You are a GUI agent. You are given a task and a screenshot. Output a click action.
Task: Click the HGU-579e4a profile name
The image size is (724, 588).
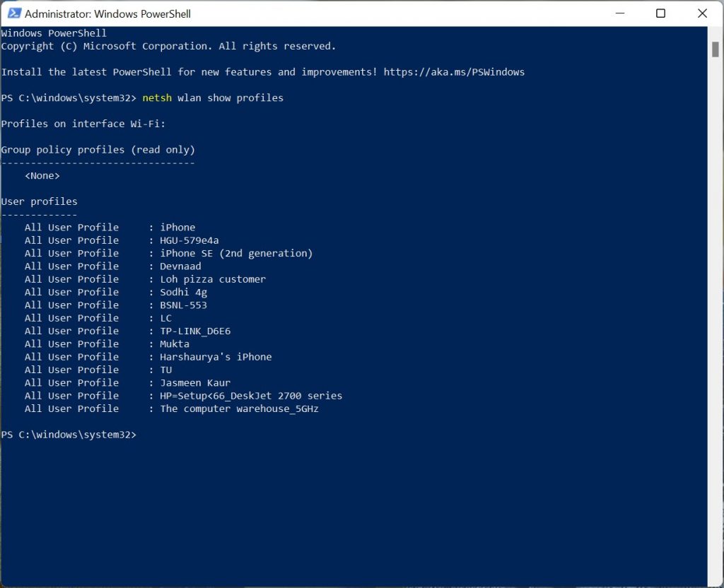click(189, 240)
